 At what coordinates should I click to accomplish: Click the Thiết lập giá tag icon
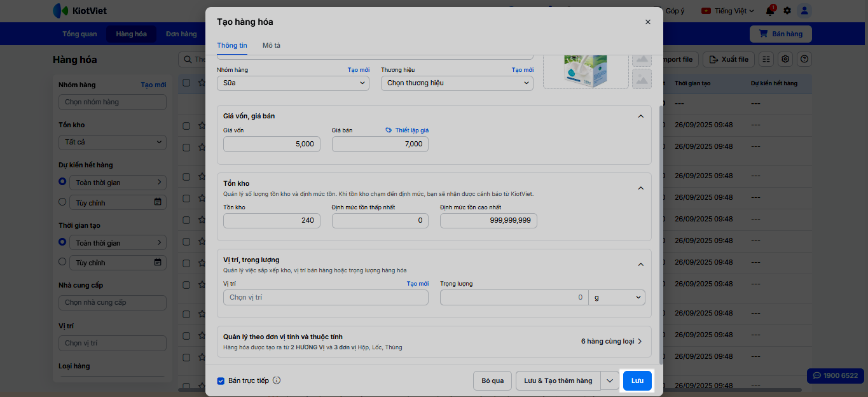(389, 130)
